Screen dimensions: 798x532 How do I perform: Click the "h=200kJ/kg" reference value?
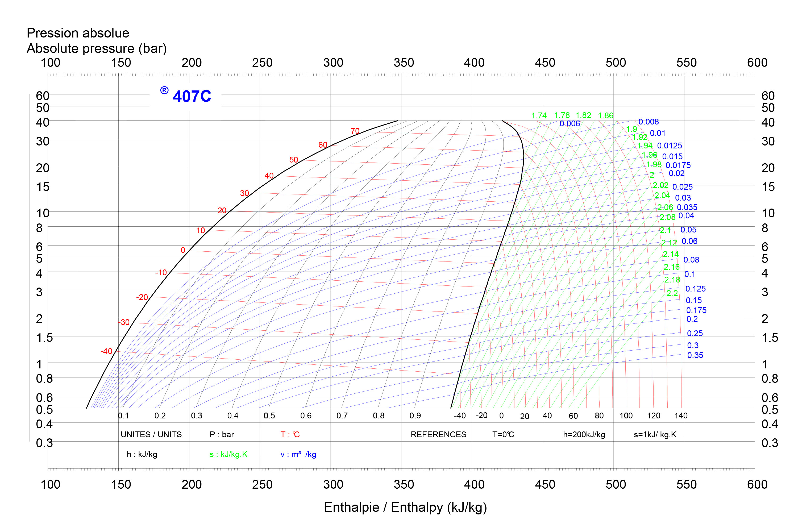(584, 435)
